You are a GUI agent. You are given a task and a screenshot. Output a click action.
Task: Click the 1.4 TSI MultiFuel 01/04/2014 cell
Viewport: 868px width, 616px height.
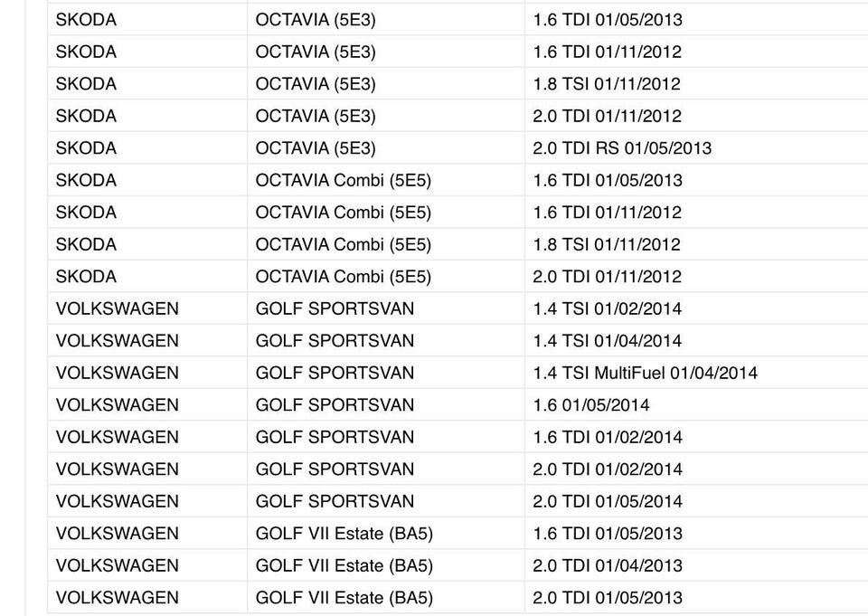click(696, 373)
